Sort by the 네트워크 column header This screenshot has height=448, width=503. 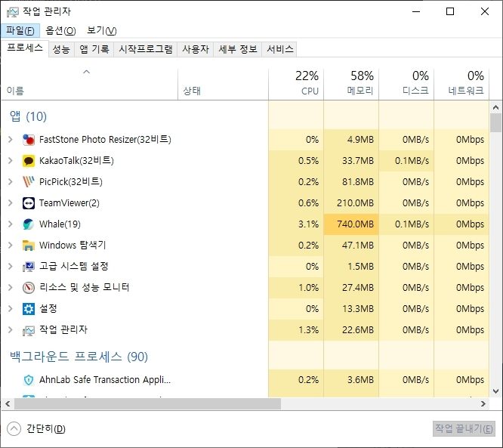point(461,84)
